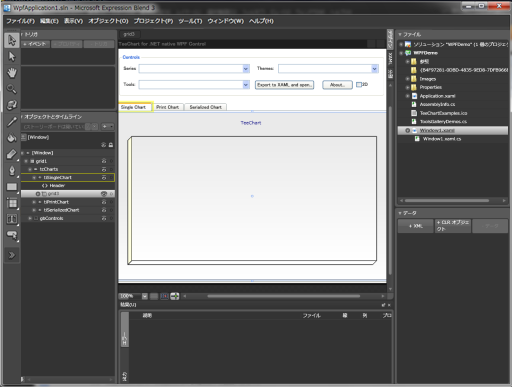
Task: Toggle lock on gbControls row
Action: tap(111, 218)
